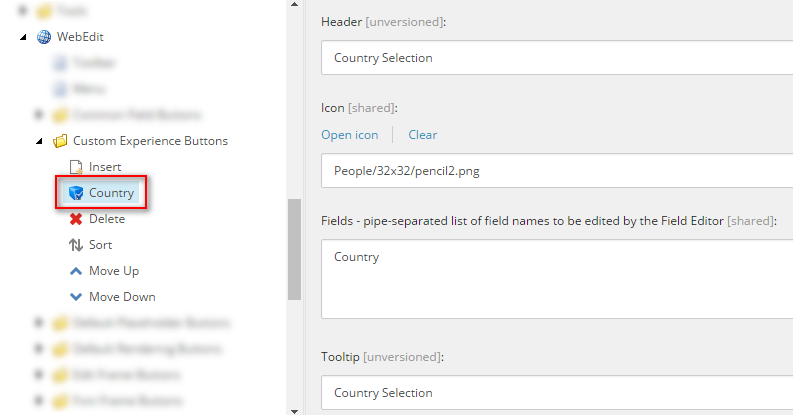Click the Move Down chevron icon
The width and height of the screenshot is (793, 415).
tap(76, 297)
